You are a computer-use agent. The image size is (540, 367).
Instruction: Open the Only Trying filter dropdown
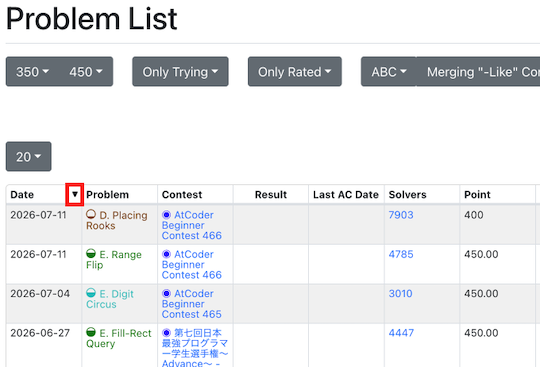[180, 72]
